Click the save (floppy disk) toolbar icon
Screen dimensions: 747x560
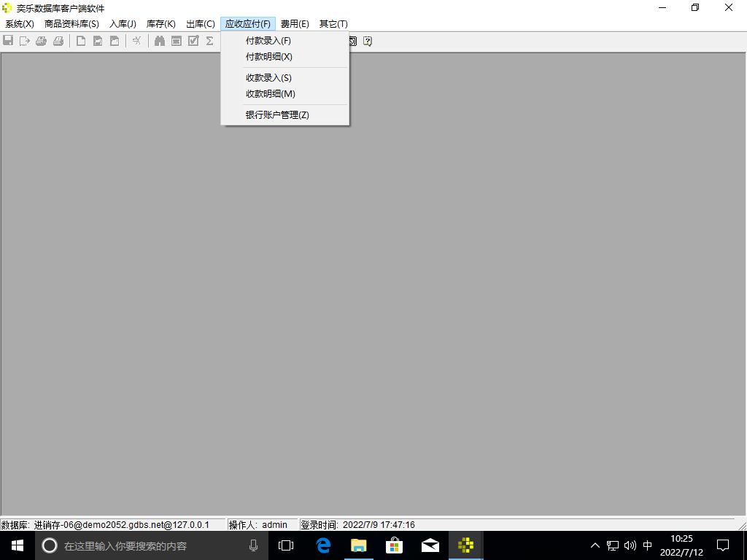click(8, 41)
